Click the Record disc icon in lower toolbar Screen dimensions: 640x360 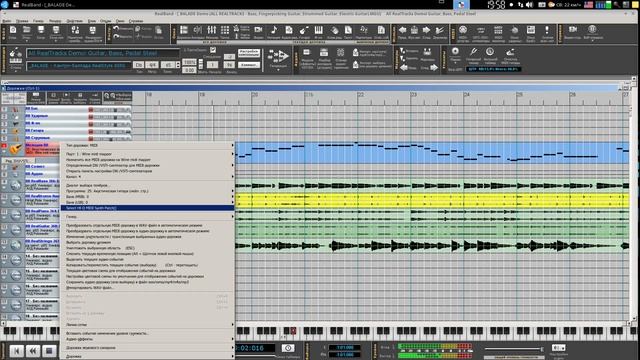point(455,51)
